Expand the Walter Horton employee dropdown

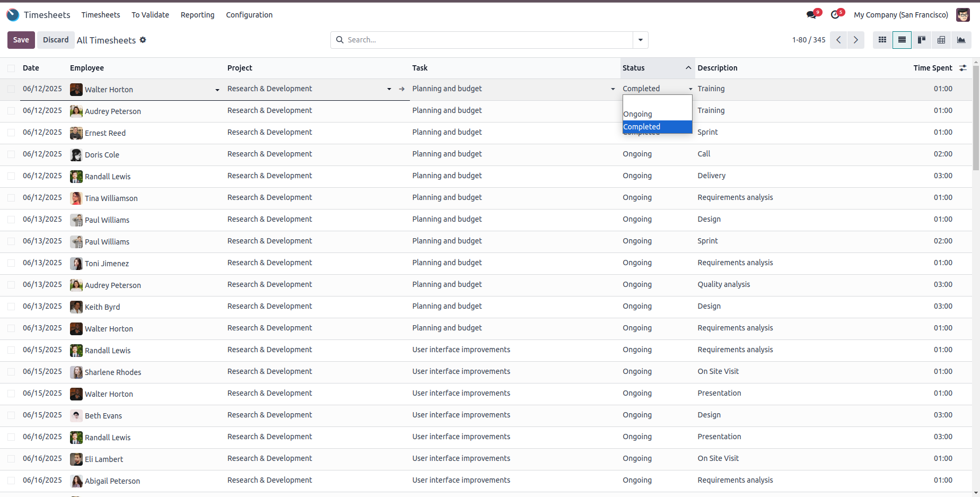pos(217,90)
